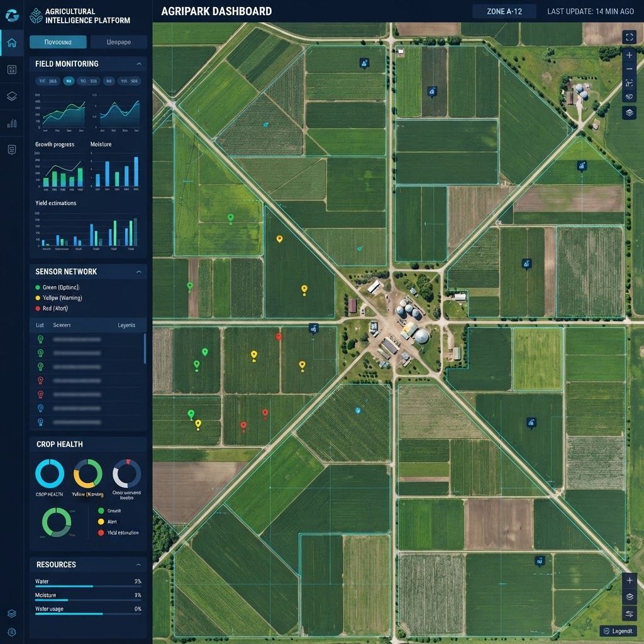Screen dimensions: 644x644
Task: Toggle Red (Alert) sensors in the legend
Action: (x=52, y=308)
